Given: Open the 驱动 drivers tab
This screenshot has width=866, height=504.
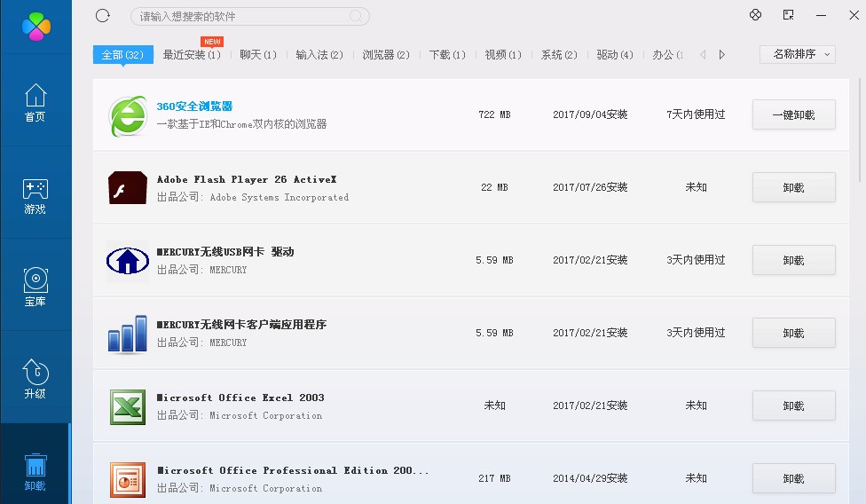Looking at the screenshot, I should click(615, 55).
